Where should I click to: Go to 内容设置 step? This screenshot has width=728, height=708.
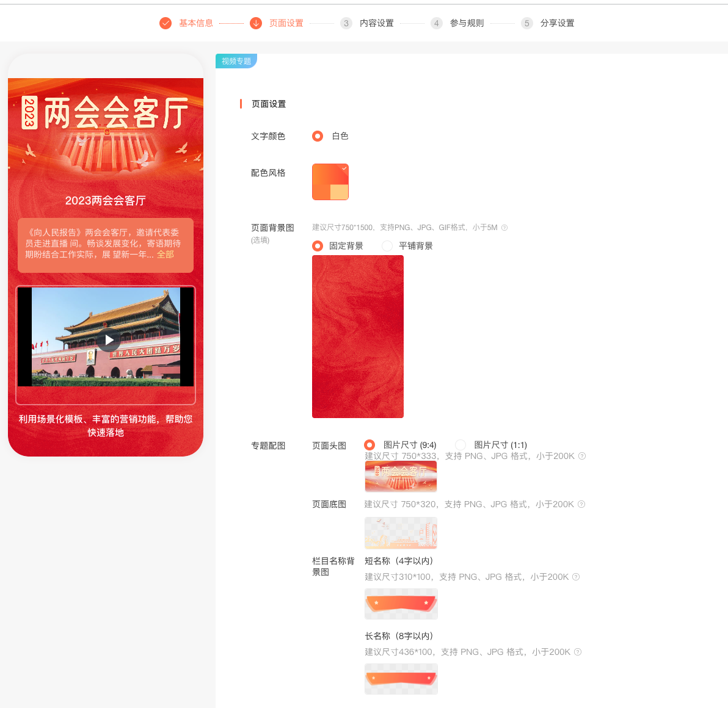376,23
